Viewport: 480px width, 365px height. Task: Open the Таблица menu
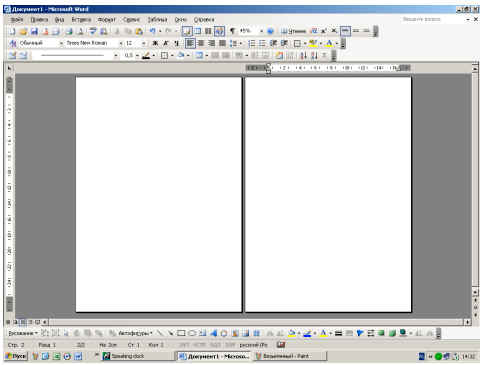click(157, 20)
